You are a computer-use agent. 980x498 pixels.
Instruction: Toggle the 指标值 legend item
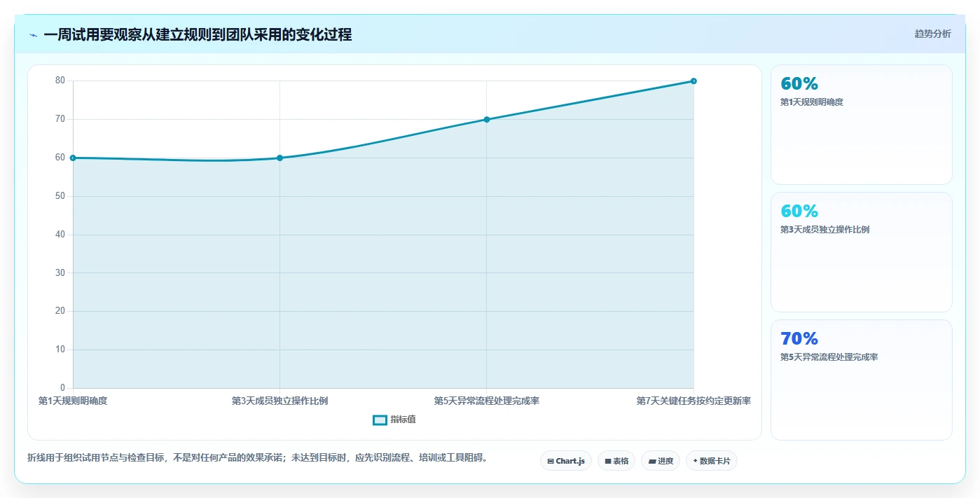[395, 420]
